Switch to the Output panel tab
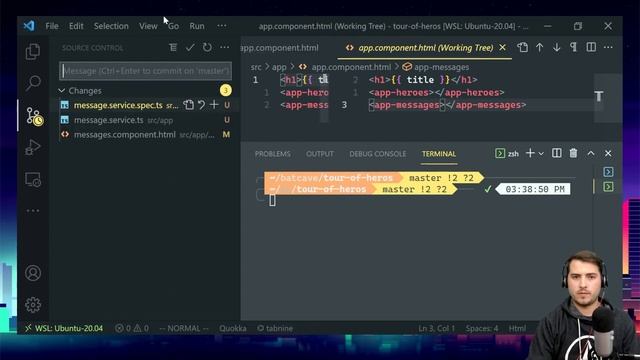Image resolution: width=640 pixels, height=360 pixels. coord(320,154)
